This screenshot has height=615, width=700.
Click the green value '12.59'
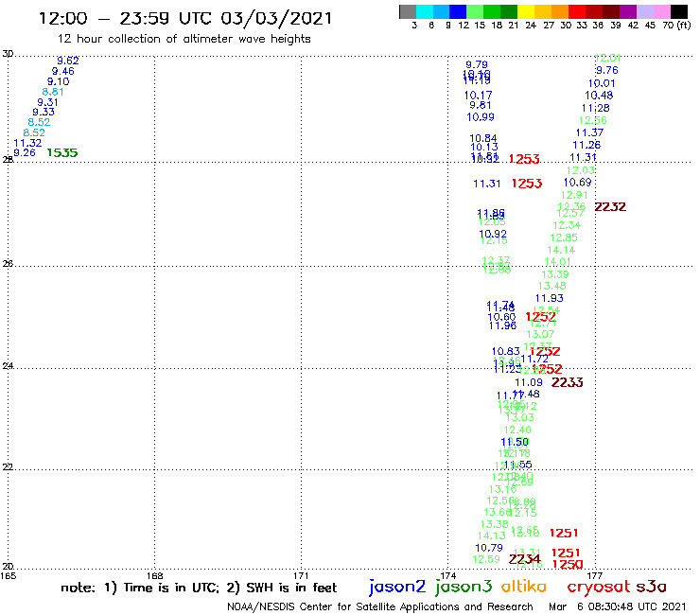tap(486, 559)
